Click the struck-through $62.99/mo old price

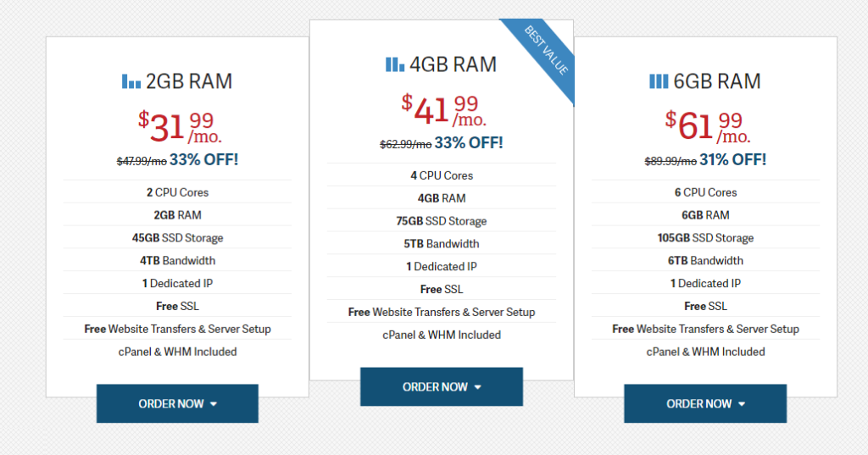click(x=406, y=145)
